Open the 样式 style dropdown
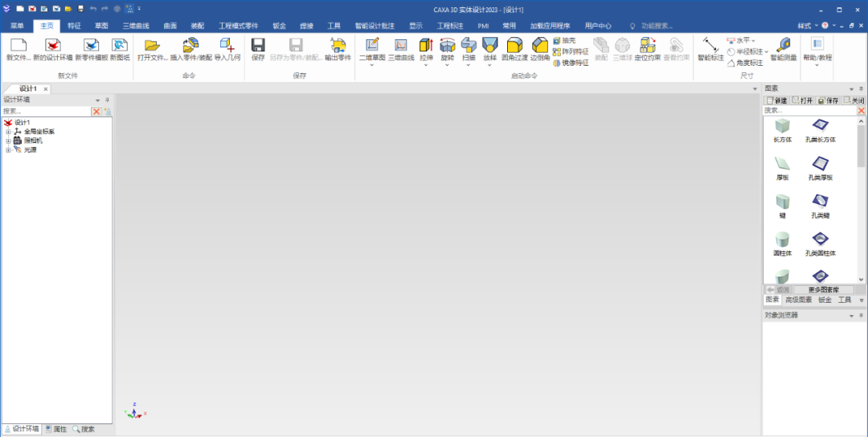 point(806,26)
